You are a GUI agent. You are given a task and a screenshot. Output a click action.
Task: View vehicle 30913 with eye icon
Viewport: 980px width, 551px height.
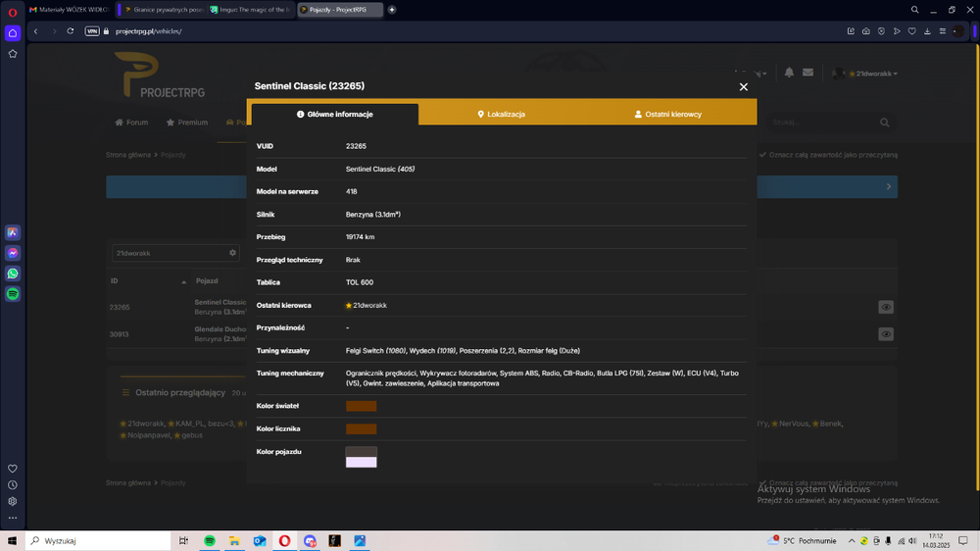(x=886, y=334)
